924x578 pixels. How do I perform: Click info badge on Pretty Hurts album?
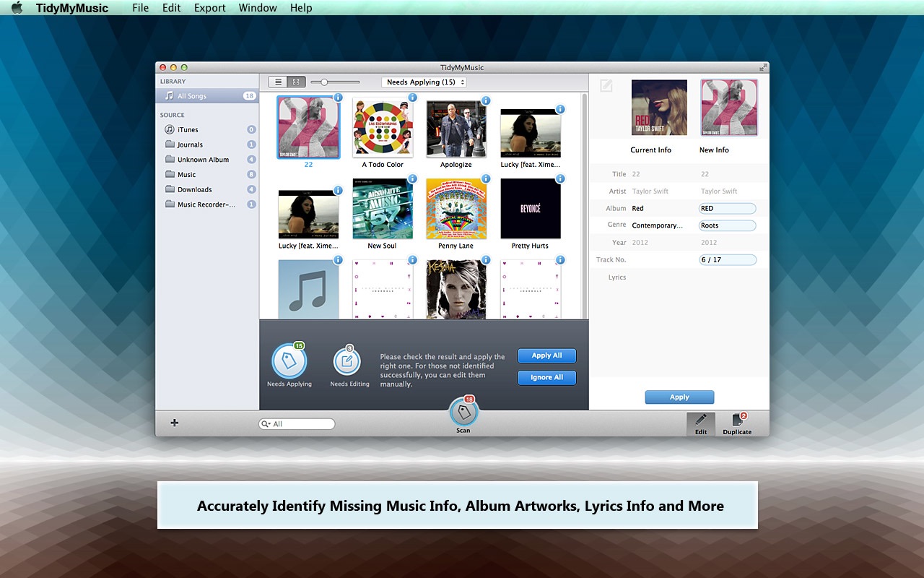click(x=559, y=178)
